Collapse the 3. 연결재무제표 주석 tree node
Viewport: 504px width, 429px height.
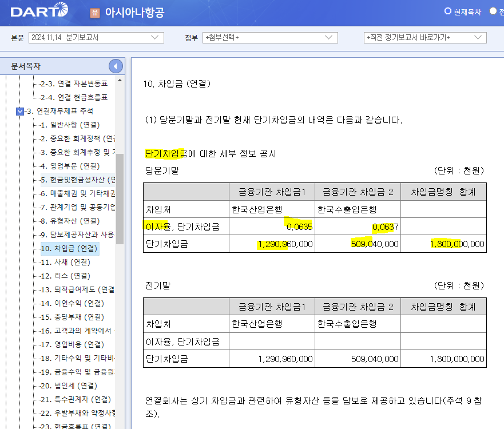click(20, 111)
